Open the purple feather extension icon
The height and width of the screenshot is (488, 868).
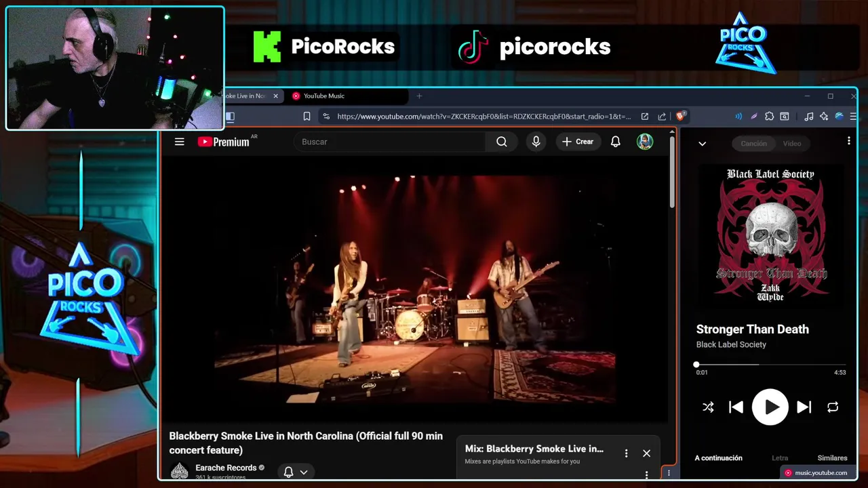point(754,117)
